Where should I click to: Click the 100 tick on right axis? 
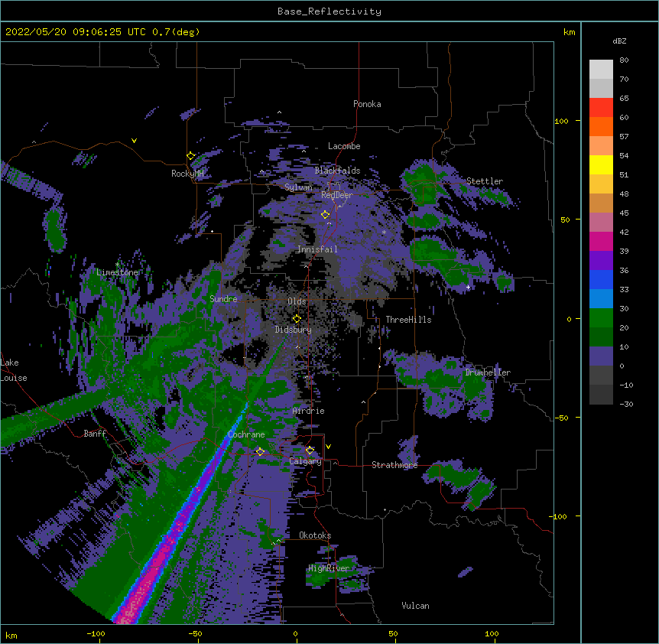561,121
